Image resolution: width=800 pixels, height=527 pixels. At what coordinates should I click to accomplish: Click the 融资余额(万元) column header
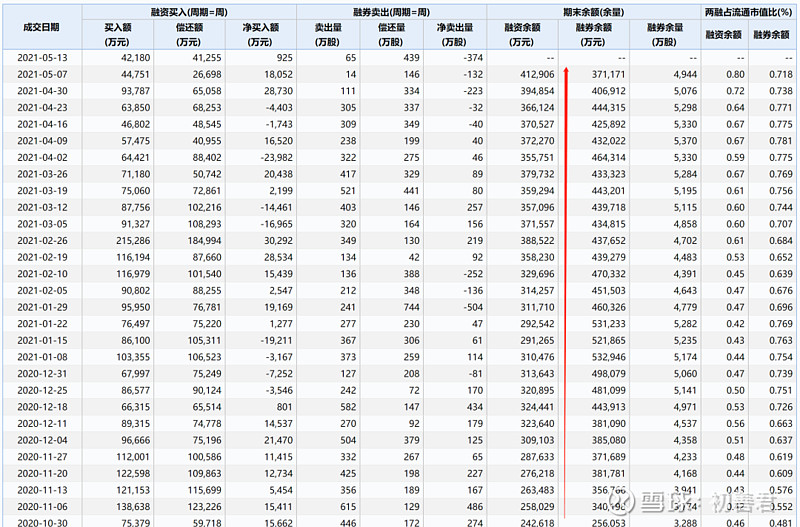[x=522, y=35]
